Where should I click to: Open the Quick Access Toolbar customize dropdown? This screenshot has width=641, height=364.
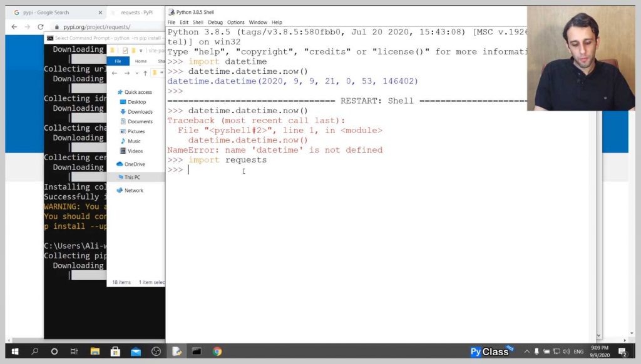click(x=141, y=51)
